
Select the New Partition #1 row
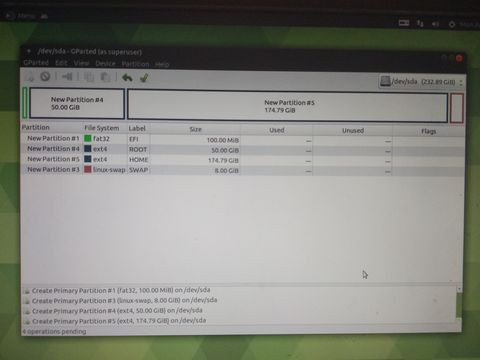tap(242, 139)
